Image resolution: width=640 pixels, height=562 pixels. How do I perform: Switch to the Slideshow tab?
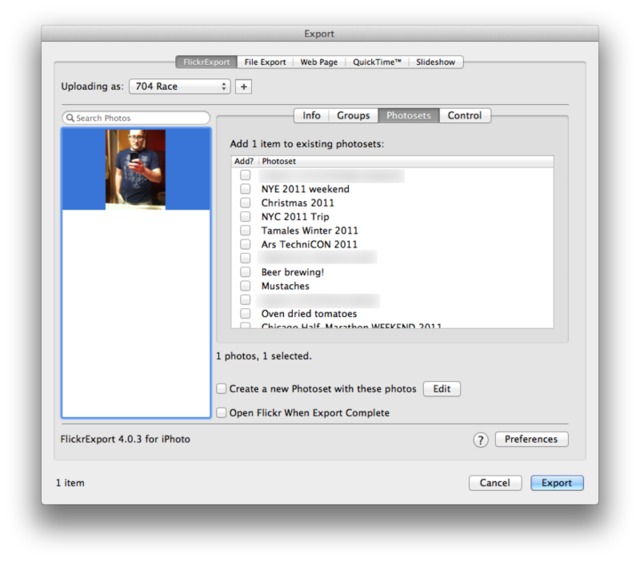pos(436,62)
